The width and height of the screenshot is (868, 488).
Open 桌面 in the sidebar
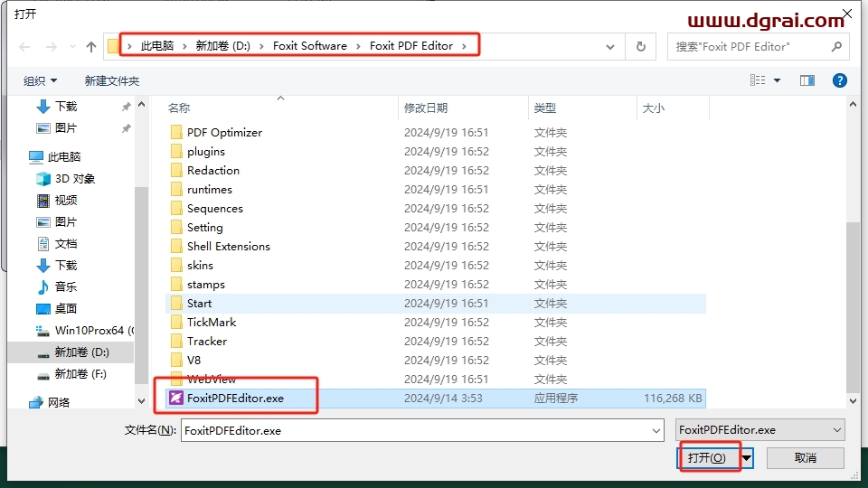[65, 309]
